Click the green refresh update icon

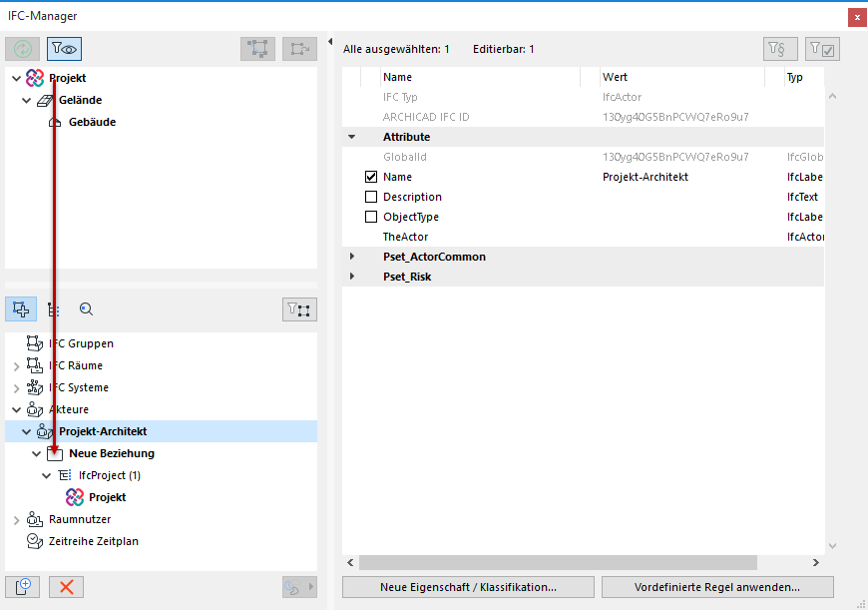pyautogui.click(x=23, y=49)
